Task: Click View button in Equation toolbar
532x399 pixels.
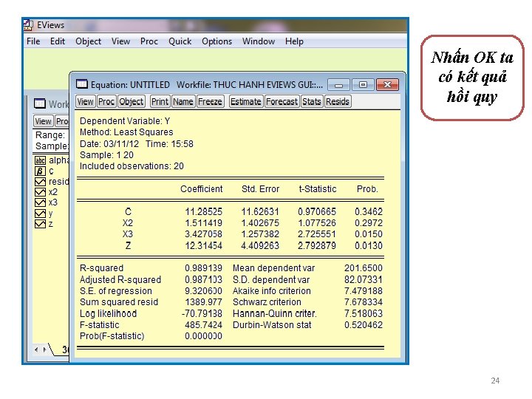Action: pyautogui.click(x=85, y=101)
